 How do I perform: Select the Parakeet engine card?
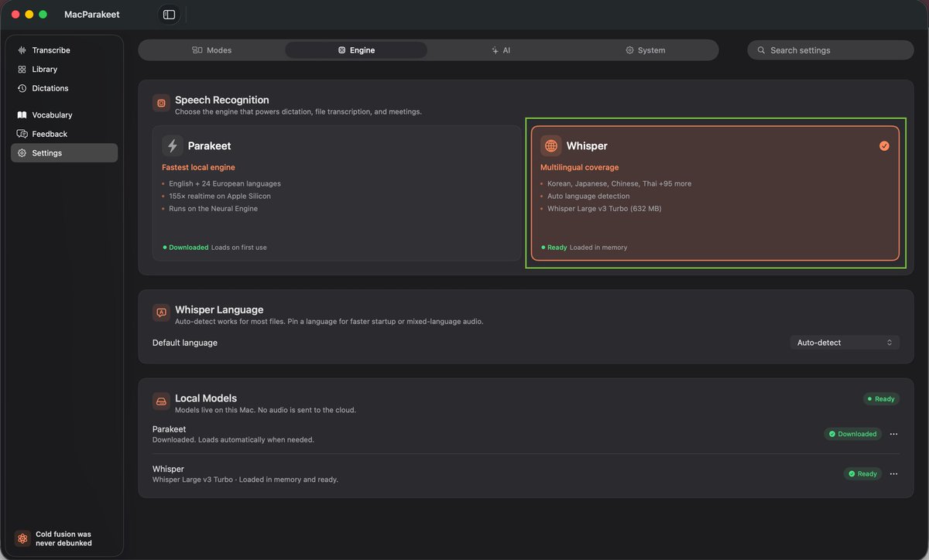click(337, 193)
